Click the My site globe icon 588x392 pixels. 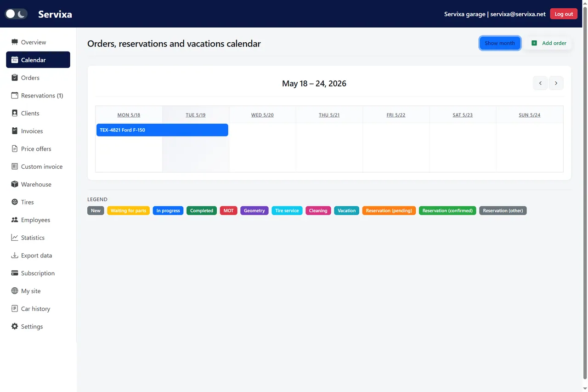click(x=15, y=291)
